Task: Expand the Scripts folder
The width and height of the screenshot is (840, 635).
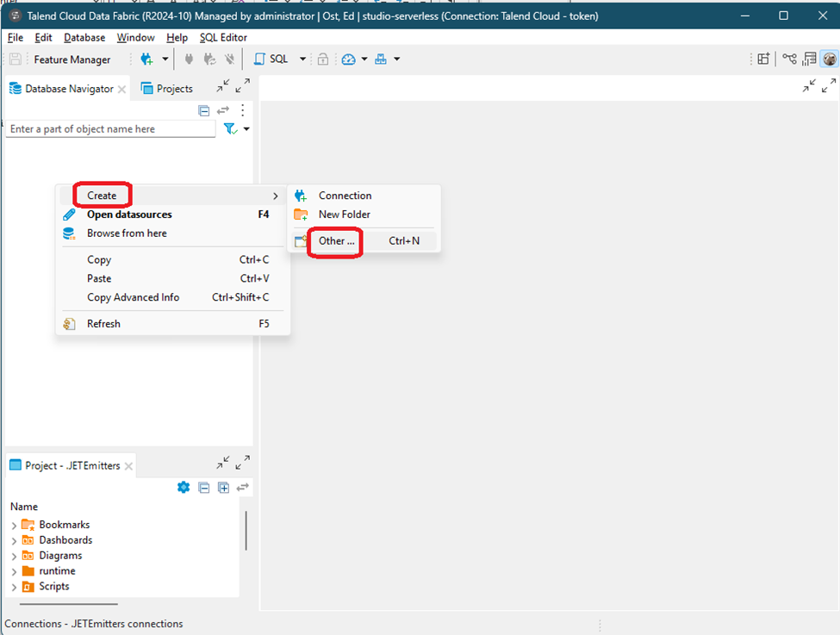Action: click(x=14, y=588)
